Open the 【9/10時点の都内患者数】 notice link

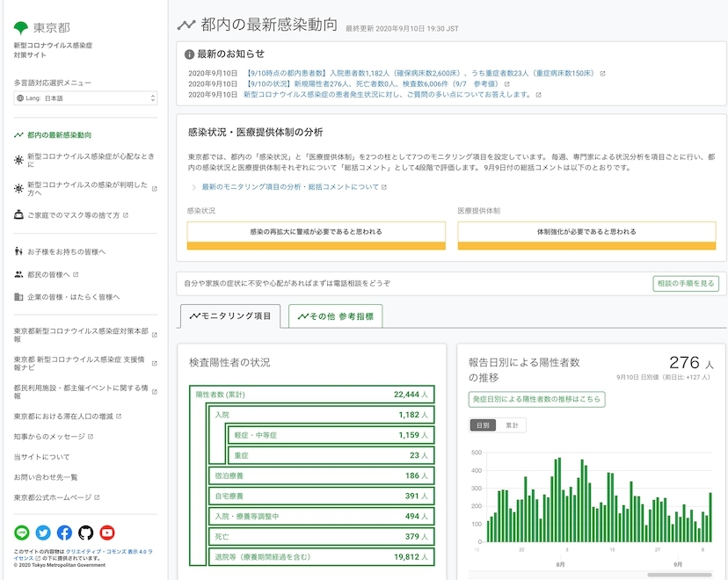point(421,73)
